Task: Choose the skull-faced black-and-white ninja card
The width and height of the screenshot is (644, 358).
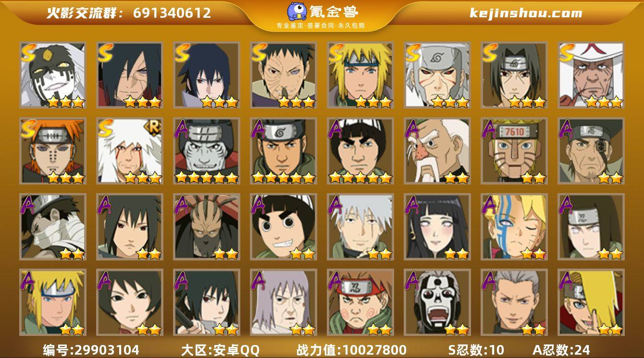Action: pyautogui.click(x=437, y=302)
